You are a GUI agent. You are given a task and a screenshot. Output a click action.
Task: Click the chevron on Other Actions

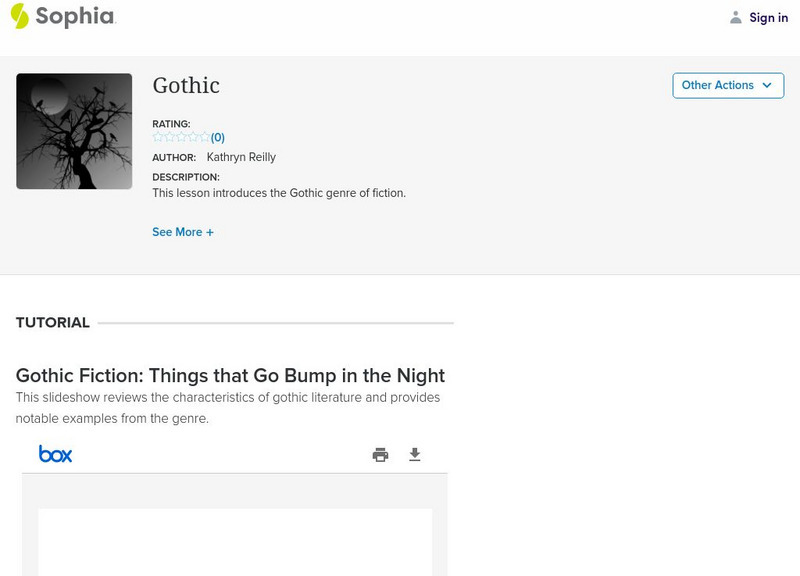tap(767, 86)
